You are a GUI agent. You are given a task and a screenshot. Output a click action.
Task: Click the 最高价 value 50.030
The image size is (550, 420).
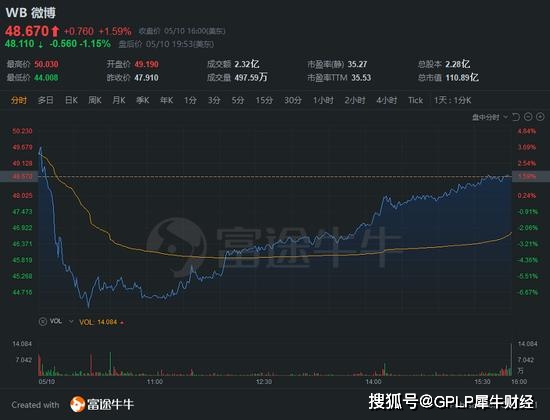pyautogui.click(x=46, y=64)
